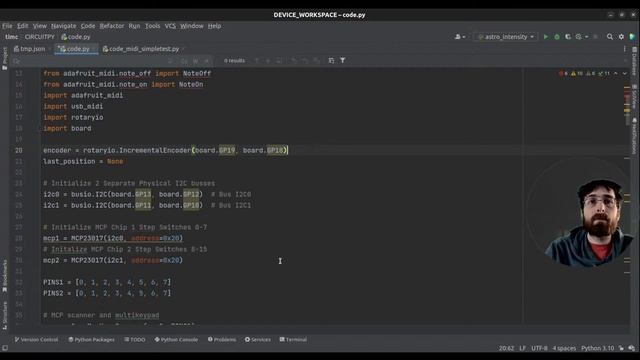This screenshot has width=640, height=360.
Task: Click the errors count inspection indicator
Action: pos(563,73)
